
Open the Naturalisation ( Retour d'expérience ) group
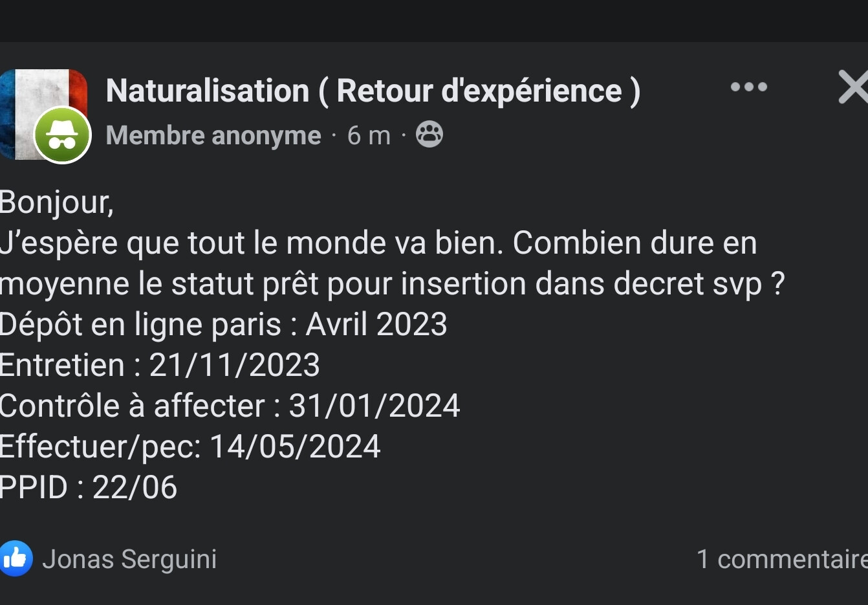(373, 91)
